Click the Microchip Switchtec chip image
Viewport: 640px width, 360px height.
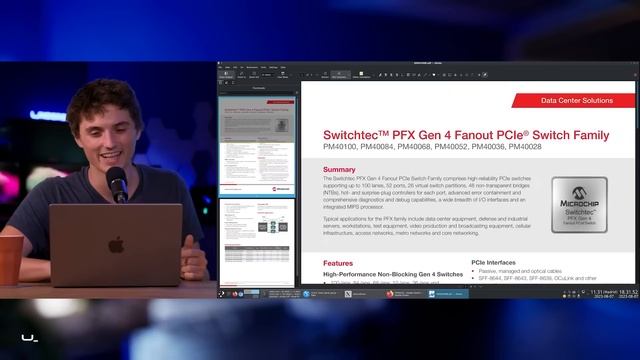[579, 205]
